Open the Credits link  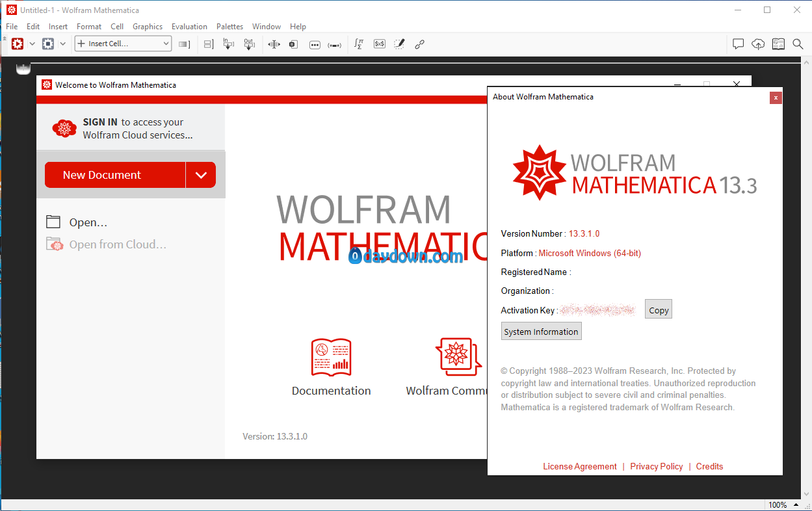point(709,466)
